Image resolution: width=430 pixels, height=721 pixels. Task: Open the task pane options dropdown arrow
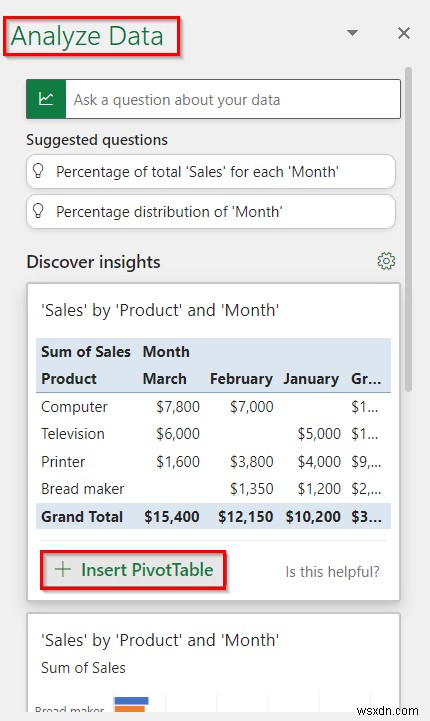[352, 33]
